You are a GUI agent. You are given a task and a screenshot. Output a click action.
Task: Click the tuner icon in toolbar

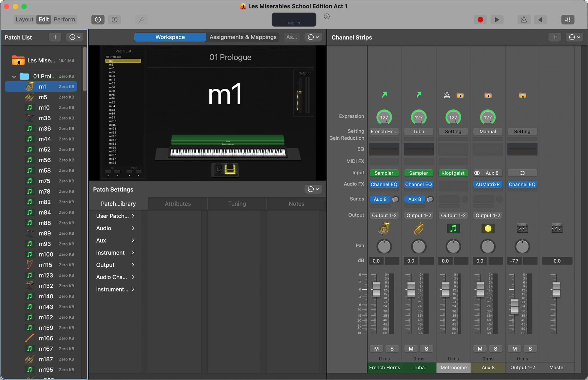[141, 20]
